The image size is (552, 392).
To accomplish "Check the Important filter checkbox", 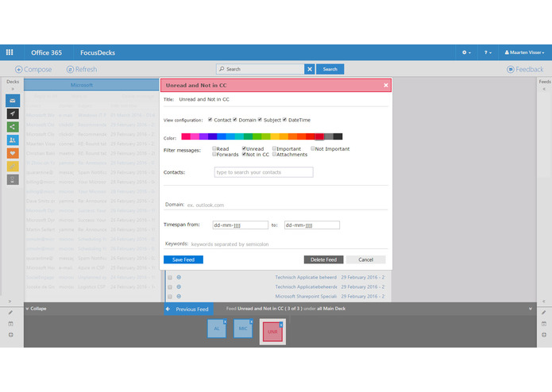I will tap(274, 148).
